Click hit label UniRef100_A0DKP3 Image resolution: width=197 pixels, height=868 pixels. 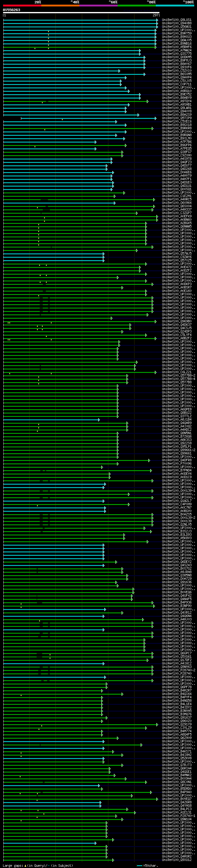pyautogui.click(x=176, y=284)
